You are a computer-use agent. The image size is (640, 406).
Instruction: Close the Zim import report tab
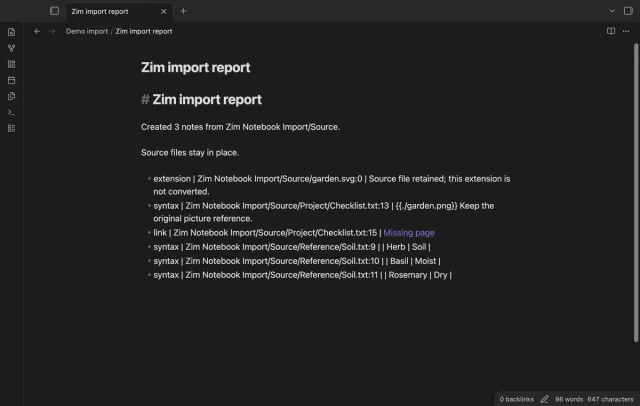(x=163, y=11)
